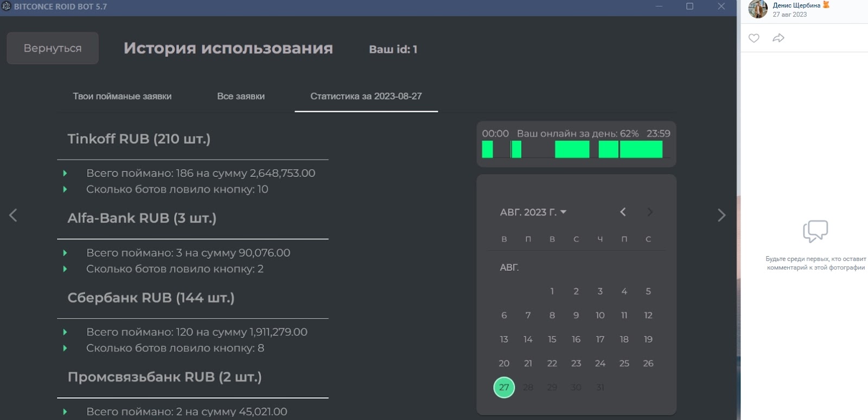868x420 pixels.
Task: Click the widest green online timeline segment
Action: pos(641,149)
